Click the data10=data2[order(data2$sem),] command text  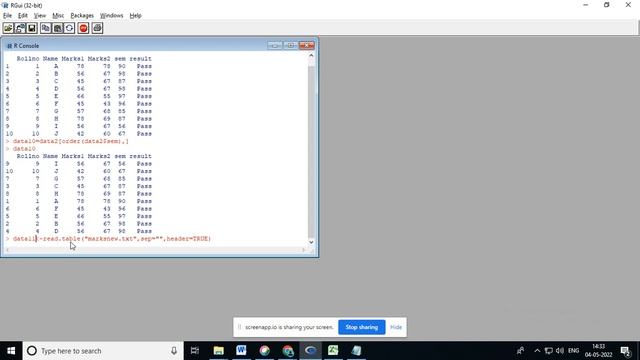70,141
